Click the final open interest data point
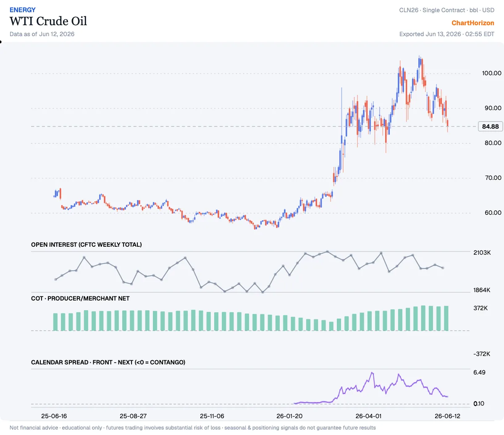The height and width of the screenshot is (435, 504). 443,268
